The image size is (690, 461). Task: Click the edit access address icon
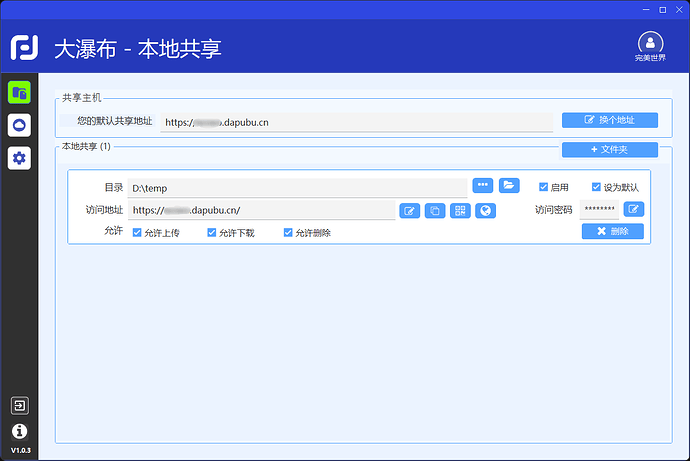[409, 210]
